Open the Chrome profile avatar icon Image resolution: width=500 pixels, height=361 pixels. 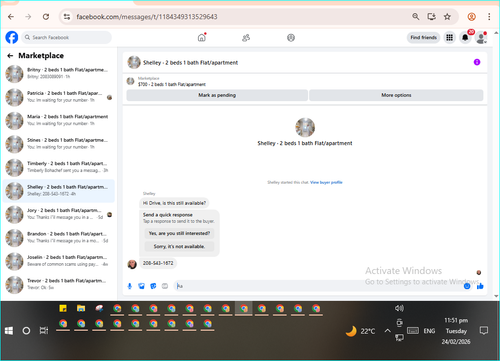tap(471, 17)
